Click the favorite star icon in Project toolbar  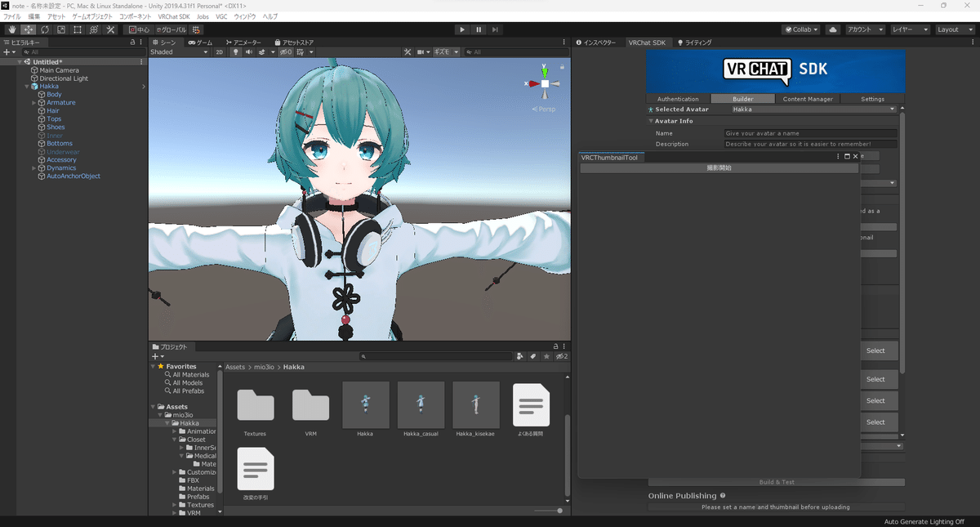[x=545, y=356]
